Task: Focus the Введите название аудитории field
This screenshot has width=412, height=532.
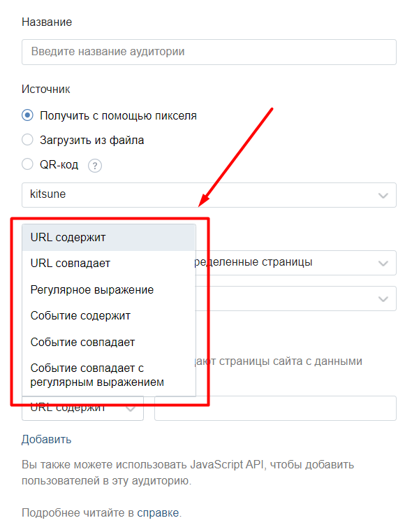Action: coord(209,52)
